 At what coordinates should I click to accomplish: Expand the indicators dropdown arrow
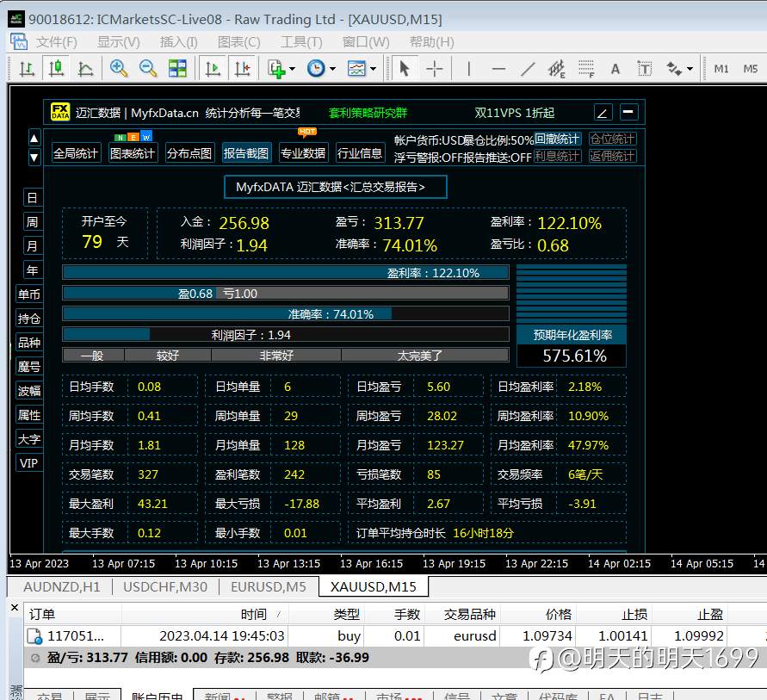(x=293, y=69)
